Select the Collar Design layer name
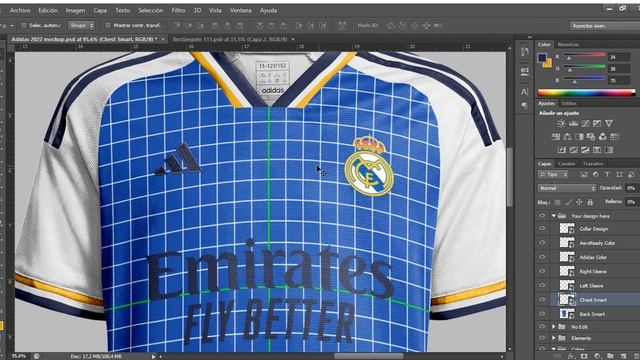 (593, 229)
